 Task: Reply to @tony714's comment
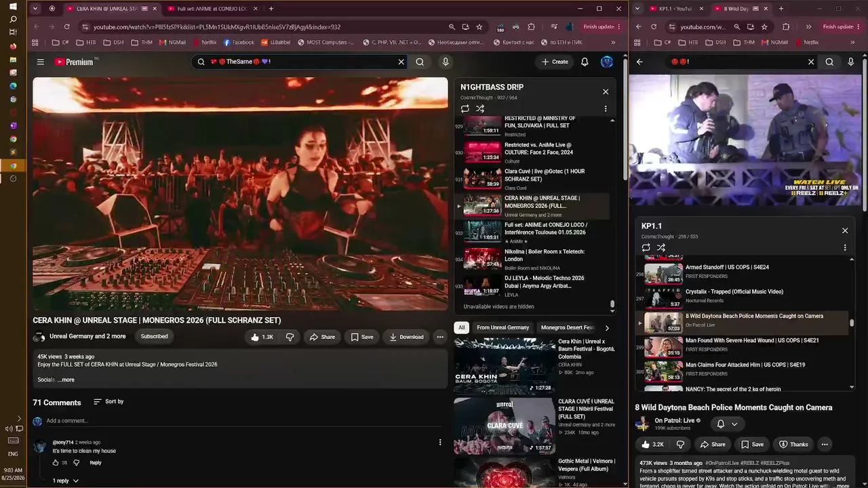[96, 463]
